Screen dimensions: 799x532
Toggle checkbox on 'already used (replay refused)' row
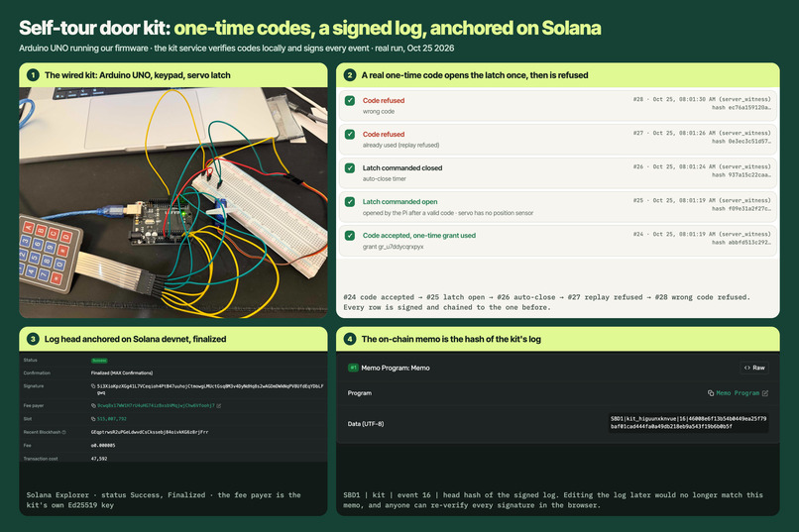pyautogui.click(x=350, y=135)
